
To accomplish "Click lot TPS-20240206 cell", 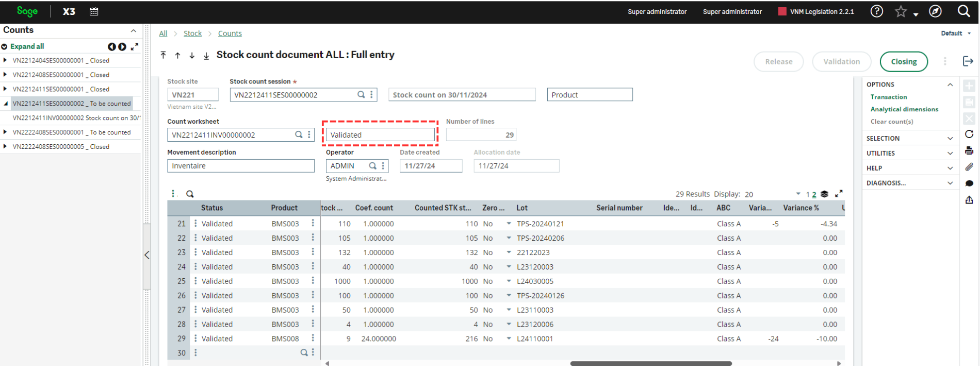I will pos(541,238).
